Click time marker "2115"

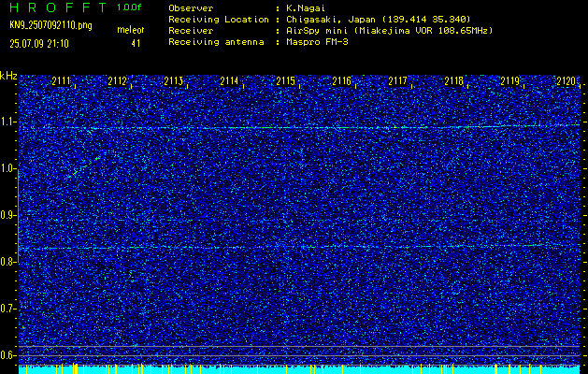285,81
